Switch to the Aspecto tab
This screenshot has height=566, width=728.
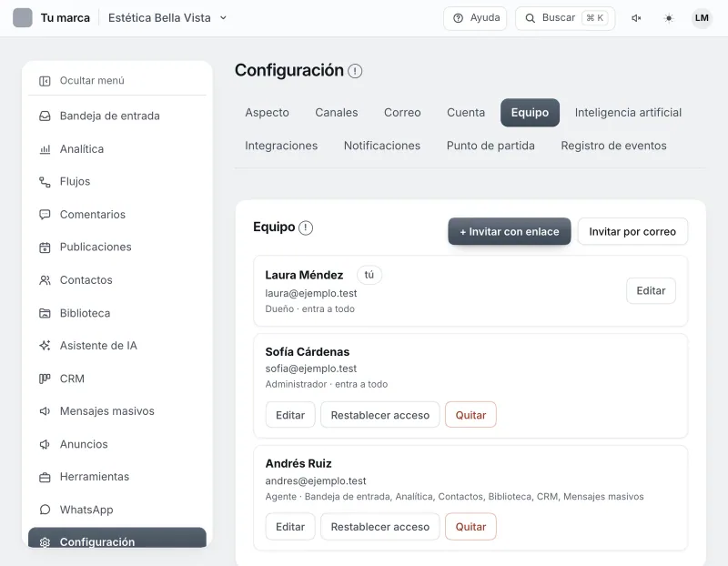point(267,112)
